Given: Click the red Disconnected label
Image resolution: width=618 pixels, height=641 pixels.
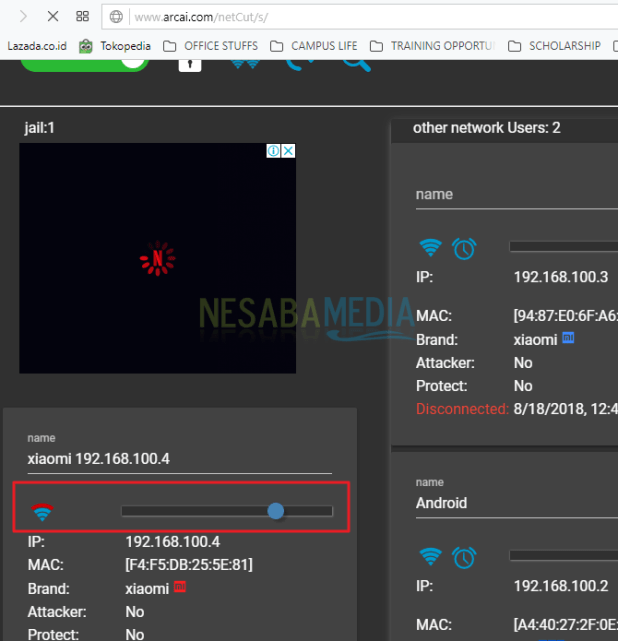Looking at the screenshot, I should [x=462, y=409].
